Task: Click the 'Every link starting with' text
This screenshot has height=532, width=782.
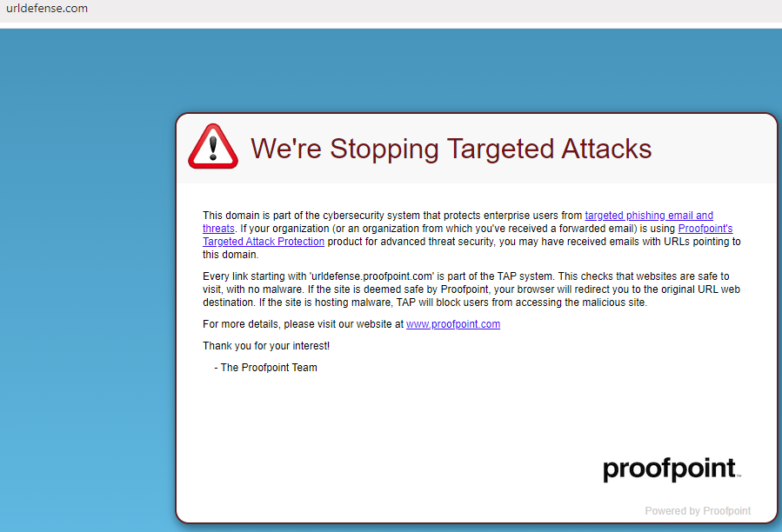Action: pos(254,276)
